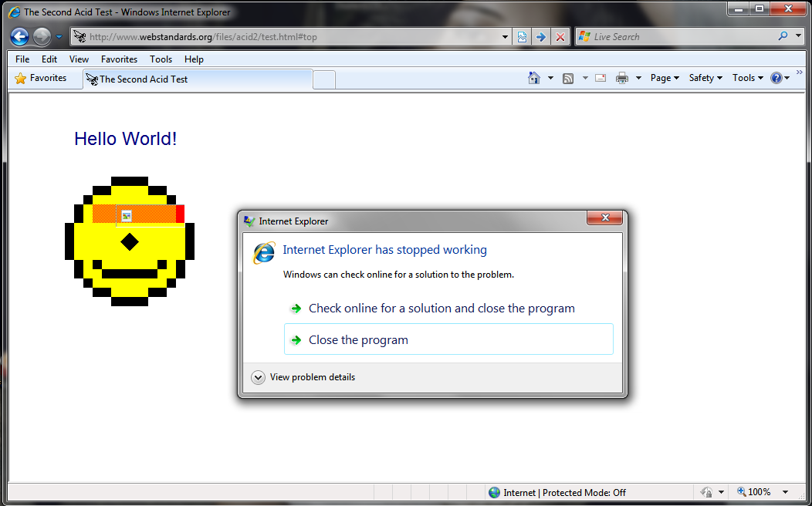Open the Edit menu
The width and height of the screenshot is (812, 506).
[x=49, y=59]
